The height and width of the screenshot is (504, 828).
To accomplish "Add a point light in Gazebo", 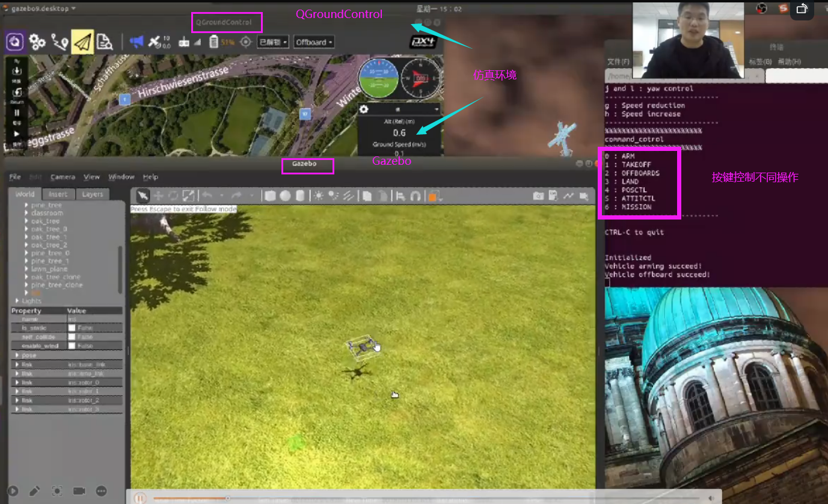I will pyautogui.click(x=318, y=195).
